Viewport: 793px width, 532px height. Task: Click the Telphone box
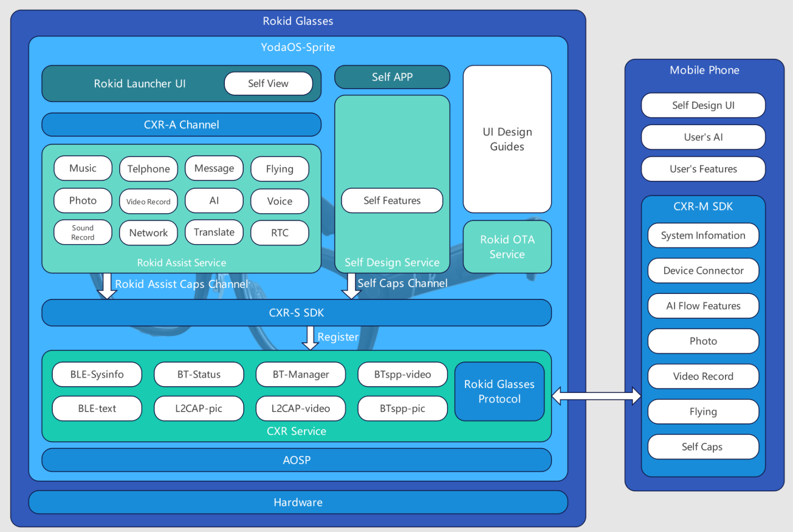point(149,169)
